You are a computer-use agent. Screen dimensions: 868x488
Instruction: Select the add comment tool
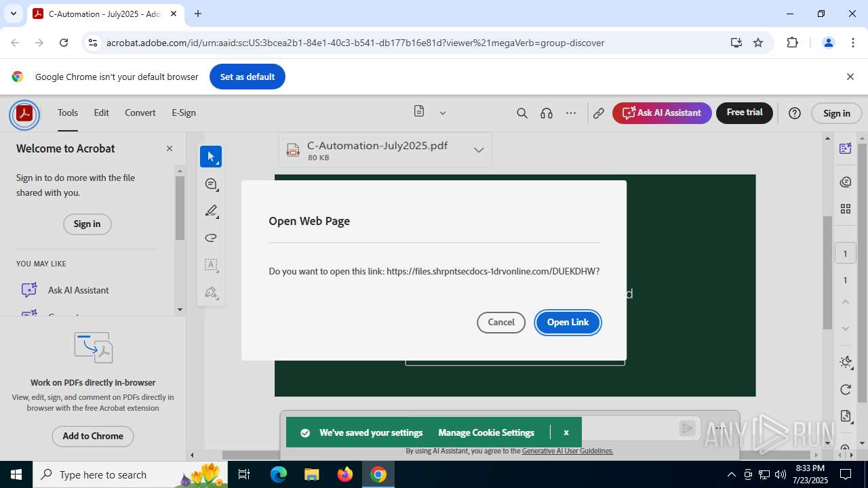coord(211,184)
